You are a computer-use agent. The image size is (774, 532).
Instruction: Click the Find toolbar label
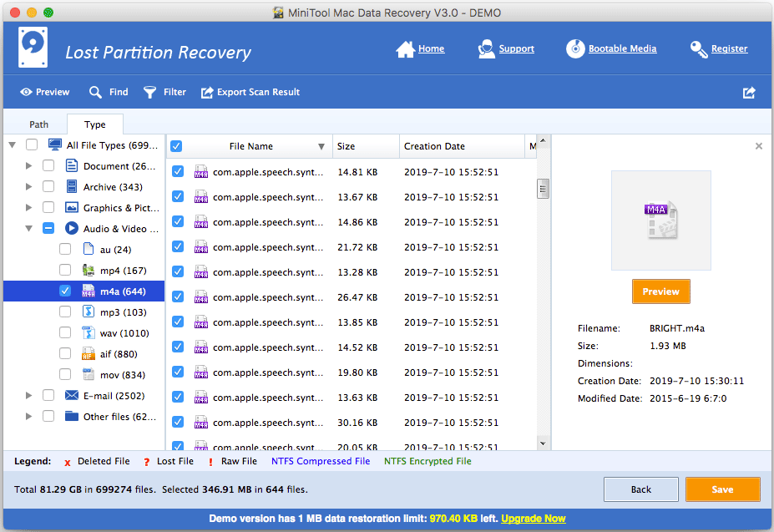pyautogui.click(x=119, y=93)
